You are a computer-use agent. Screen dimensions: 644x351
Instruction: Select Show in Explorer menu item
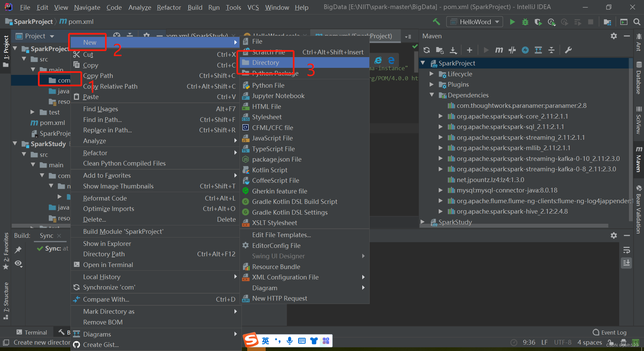pos(155,244)
